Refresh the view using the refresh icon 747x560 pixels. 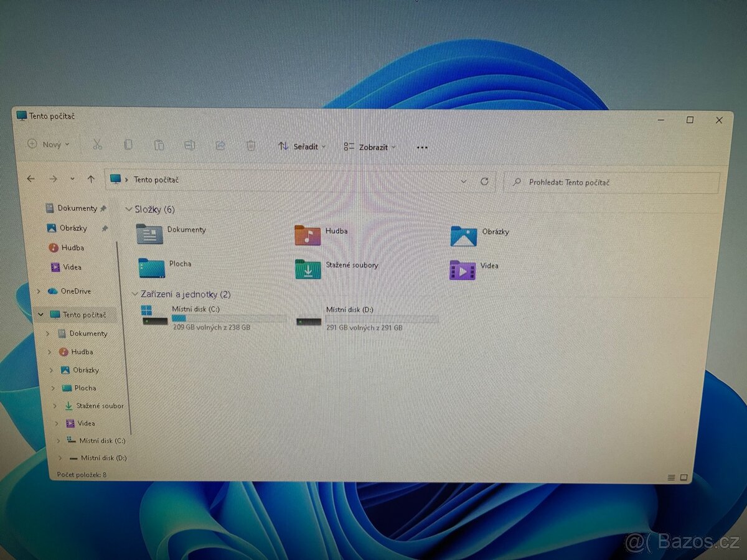[x=485, y=182]
